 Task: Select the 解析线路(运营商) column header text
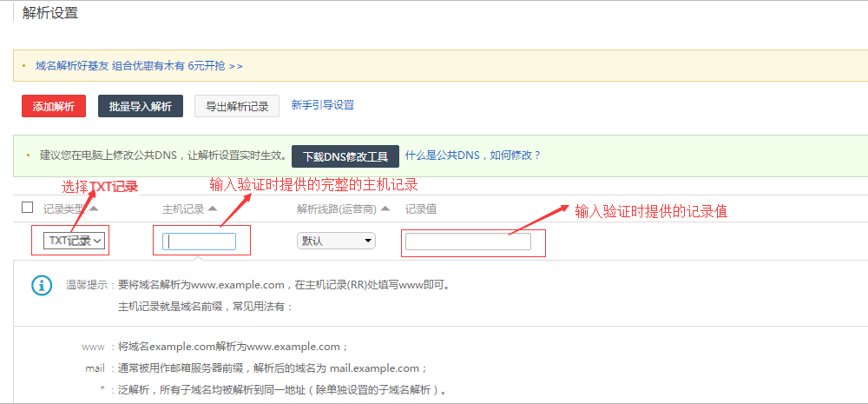[336, 209]
